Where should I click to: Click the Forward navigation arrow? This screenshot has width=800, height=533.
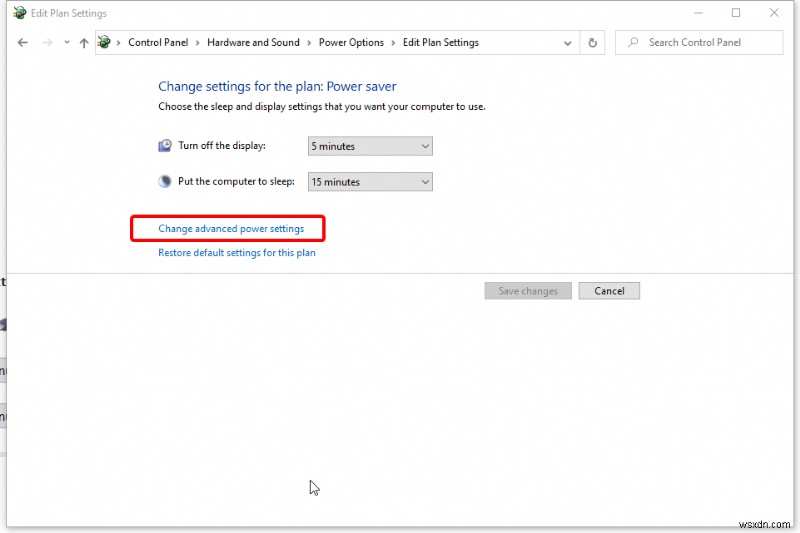point(47,42)
